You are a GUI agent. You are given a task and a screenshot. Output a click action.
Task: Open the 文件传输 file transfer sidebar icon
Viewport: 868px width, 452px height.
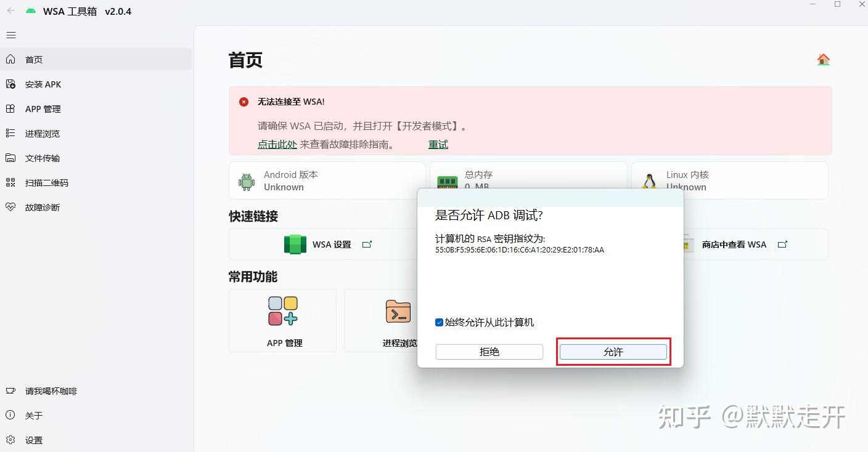pos(10,158)
